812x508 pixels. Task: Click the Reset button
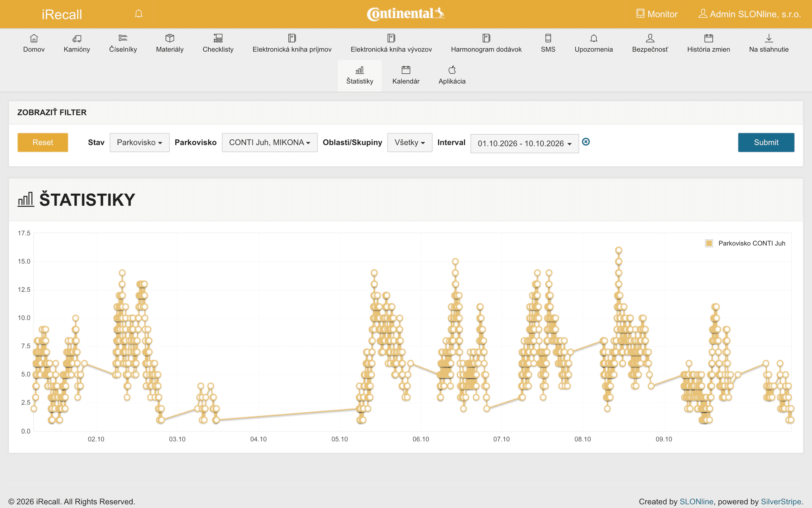(43, 143)
